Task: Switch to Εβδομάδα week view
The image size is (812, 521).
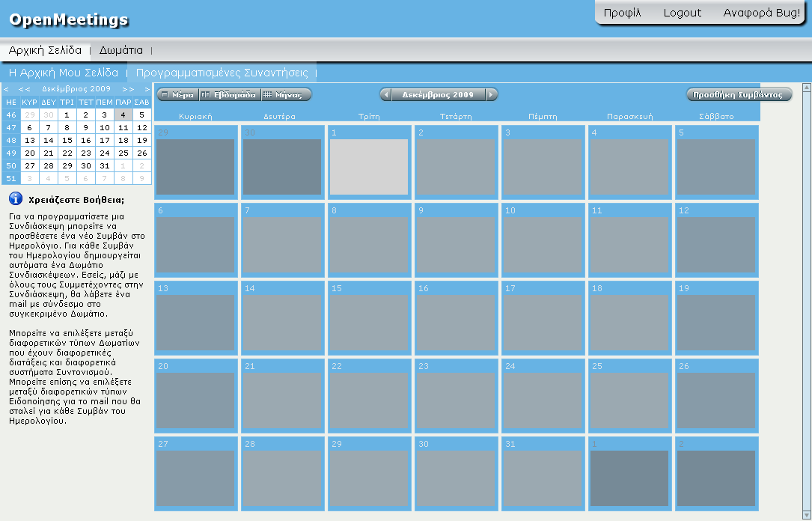Action: [x=230, y=95]
